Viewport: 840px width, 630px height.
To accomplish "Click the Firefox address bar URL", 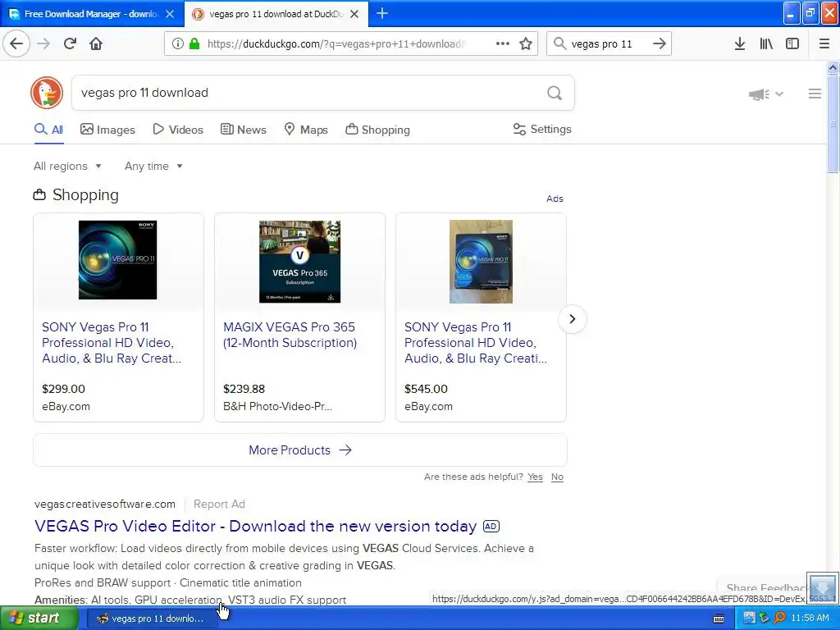I will [335, 44].
